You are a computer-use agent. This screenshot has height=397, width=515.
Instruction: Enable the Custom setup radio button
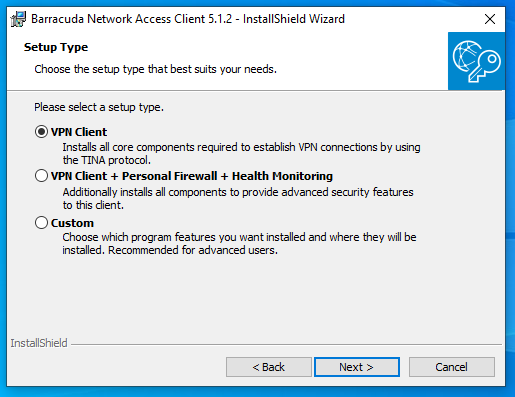(x=41, y=222)
